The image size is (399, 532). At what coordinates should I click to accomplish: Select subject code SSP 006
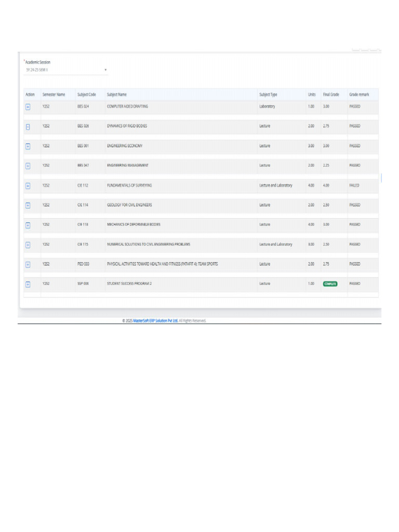[x=83, y=284]
